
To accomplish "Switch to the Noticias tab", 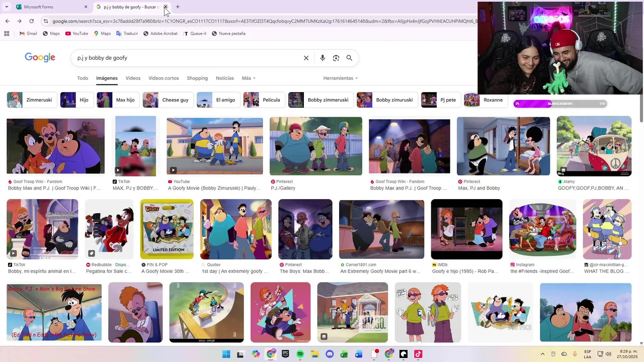I will [225, 78].
